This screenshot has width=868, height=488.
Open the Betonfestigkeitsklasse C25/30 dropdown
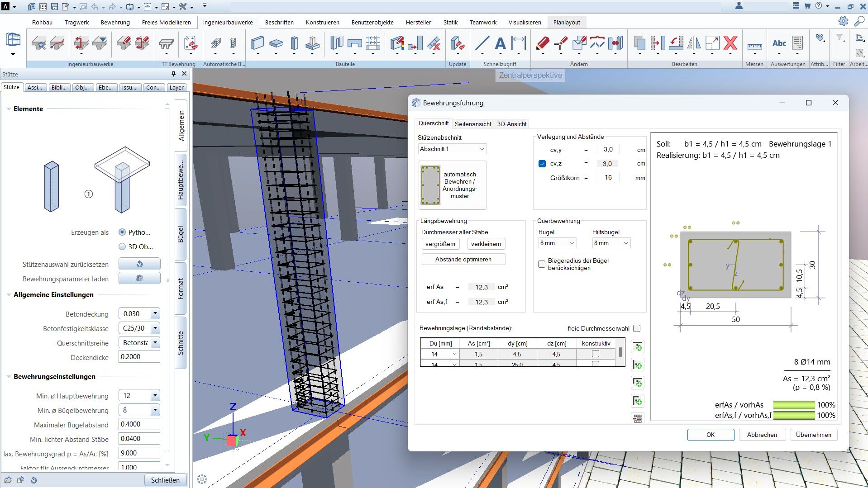[x=155, y=328]
